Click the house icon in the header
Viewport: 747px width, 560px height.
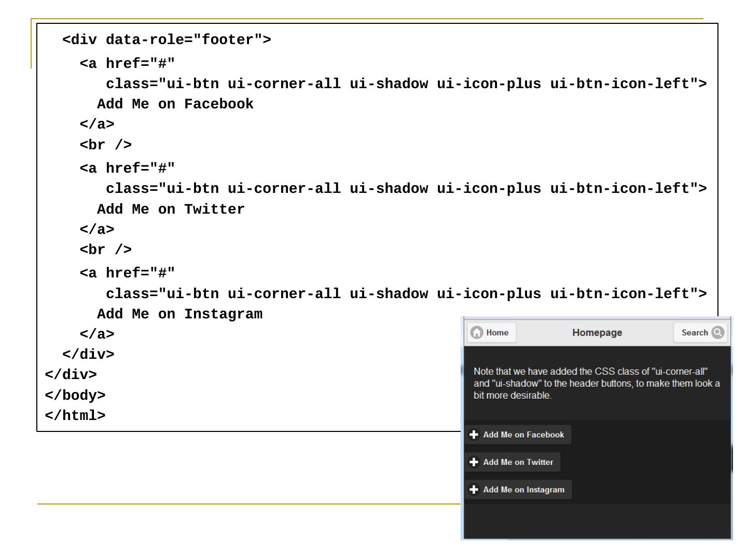[477, 333]
